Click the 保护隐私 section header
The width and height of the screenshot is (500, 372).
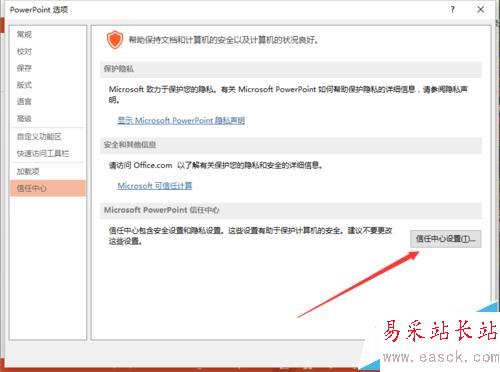pyautogui.click(x=291, y=69)
